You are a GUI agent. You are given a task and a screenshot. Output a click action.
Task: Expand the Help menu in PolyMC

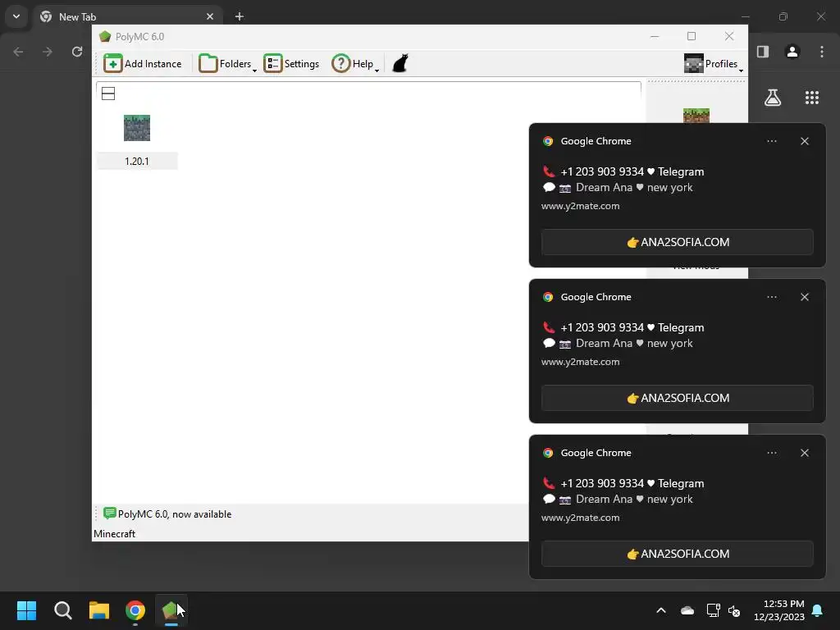(x=355, y=64)
